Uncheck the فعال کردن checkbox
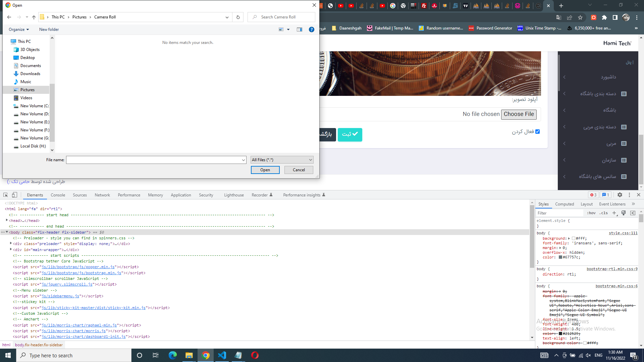 538,131
